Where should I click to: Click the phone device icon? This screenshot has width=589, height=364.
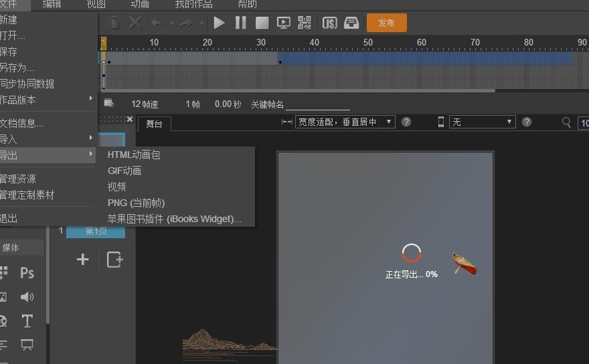(441, 122)
